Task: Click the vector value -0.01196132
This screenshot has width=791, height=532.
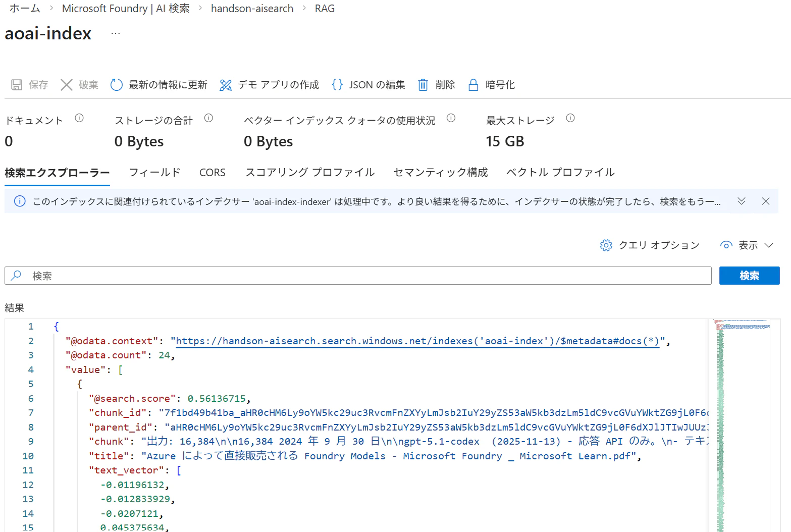Action: click(x=132, y=485)
